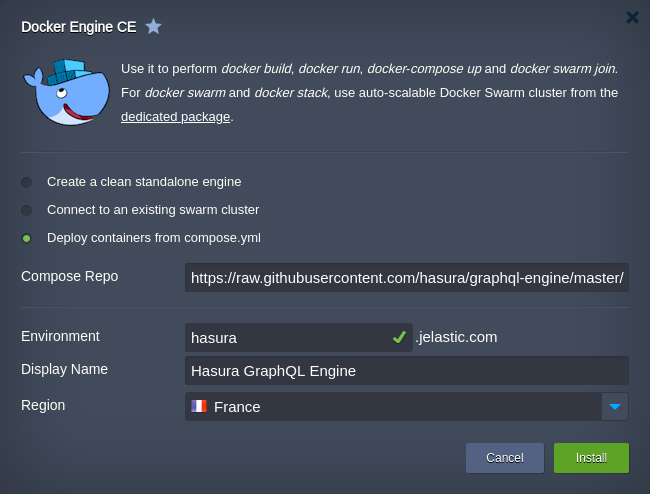The height and width of the screenshot is (494, 650).
Task: Edit the Display Name field
Action: pyautogui.click(x=407, y=370)
